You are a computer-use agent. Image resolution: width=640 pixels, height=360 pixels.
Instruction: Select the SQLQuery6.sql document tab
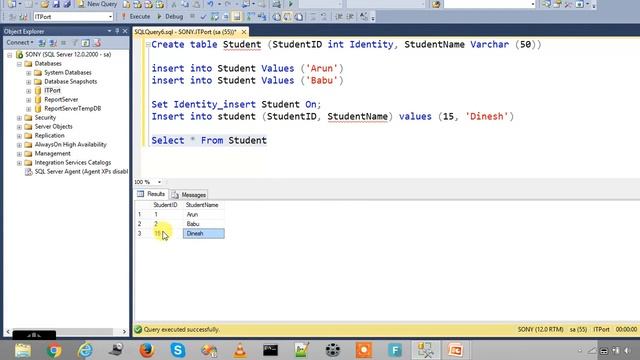185,31
